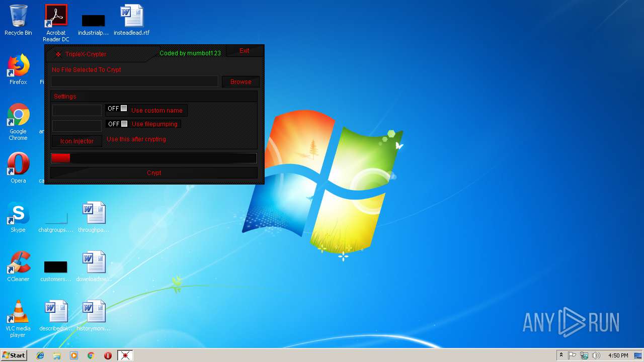644x362 pixels.
Task: Open Opera from the taskbar
Action: [108, 355]
